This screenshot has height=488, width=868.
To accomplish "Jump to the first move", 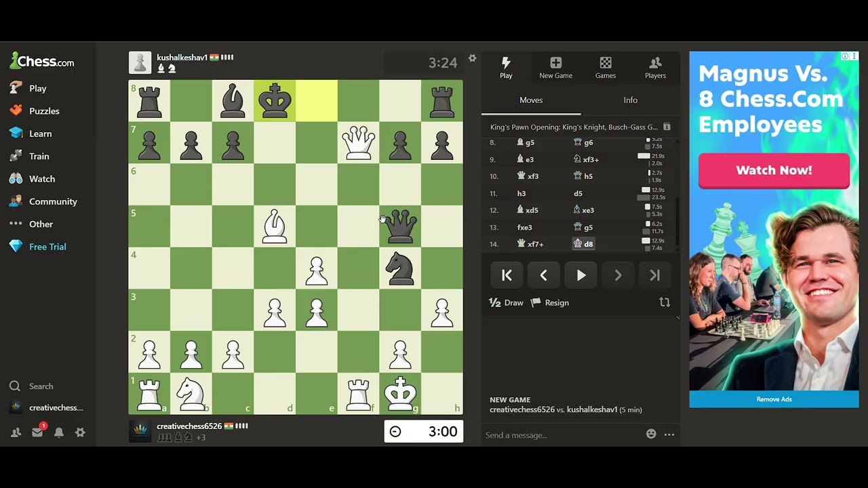I will tap(507, 275).
